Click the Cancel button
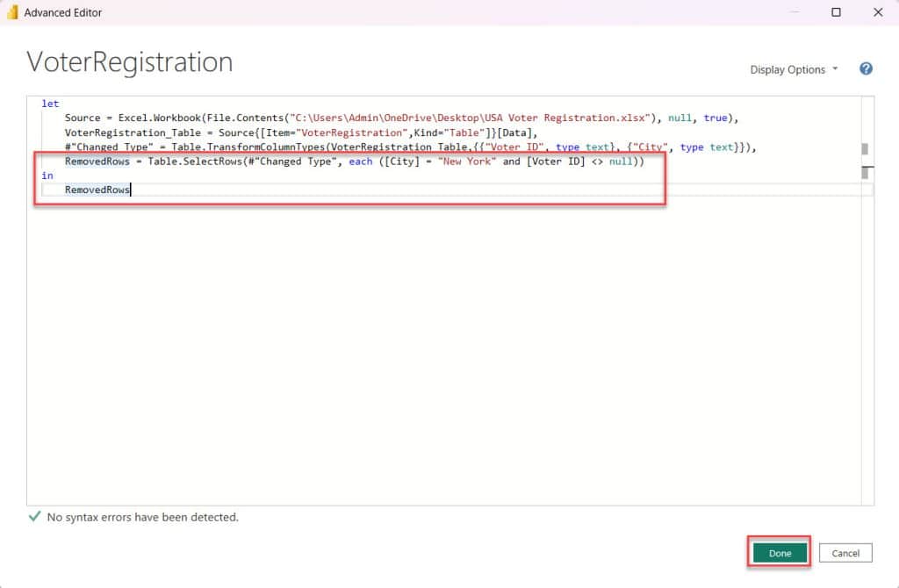Image resolution: width=899 pixels, height=588 pixels. 845,553
